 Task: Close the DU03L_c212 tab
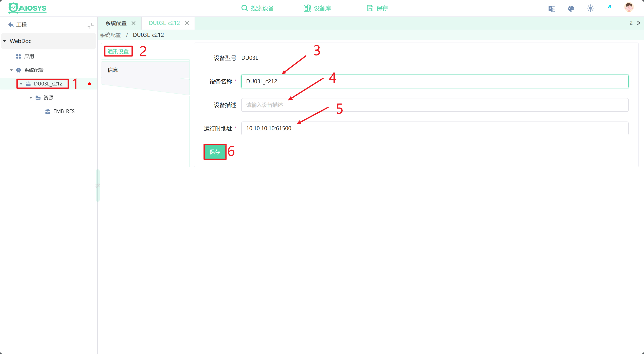click(x=187, y=23)
